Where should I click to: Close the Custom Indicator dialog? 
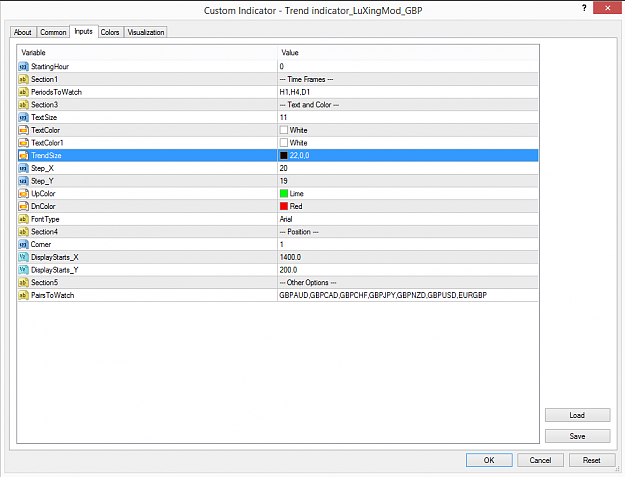(x=607, y=8)
